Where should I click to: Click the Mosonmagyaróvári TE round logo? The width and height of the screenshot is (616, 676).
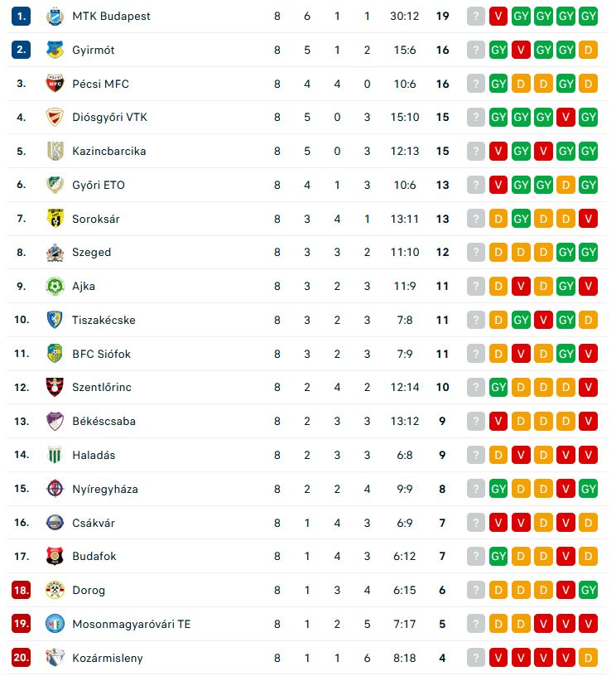(x=55, y=624)
